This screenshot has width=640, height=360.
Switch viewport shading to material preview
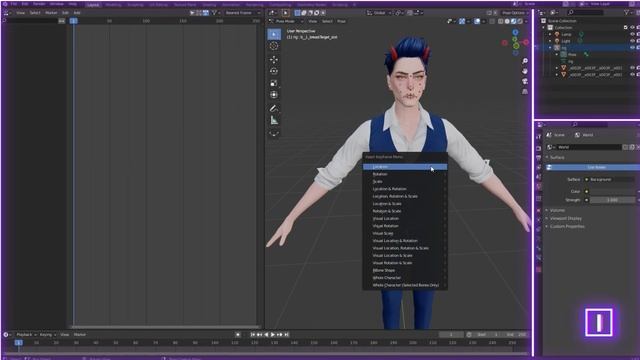point(513,21)
